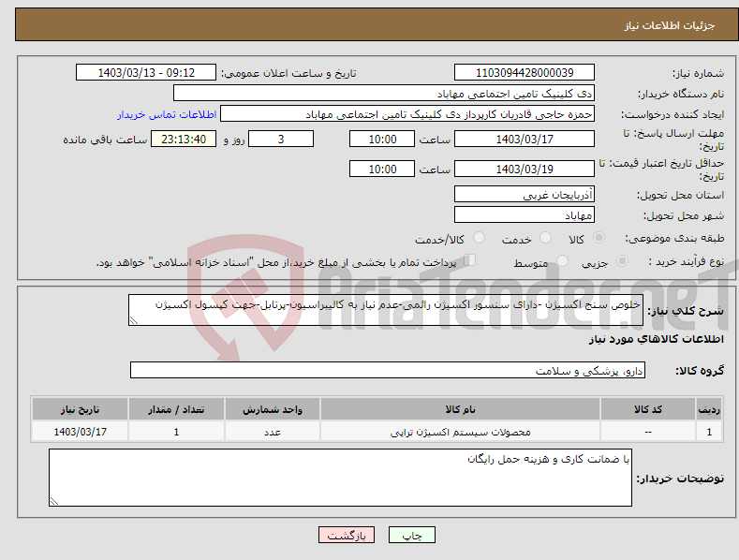Select the کالا radio button

coord(599,238)
